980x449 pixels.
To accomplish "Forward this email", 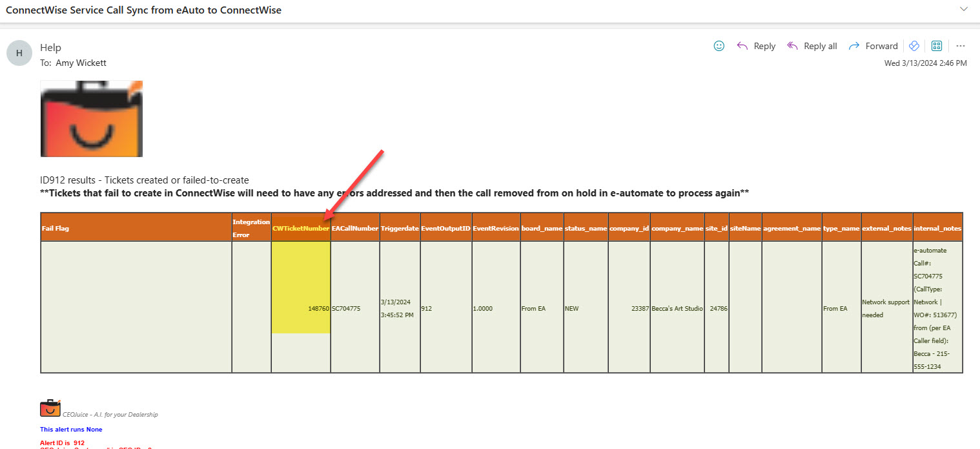I will click(873, 46).
